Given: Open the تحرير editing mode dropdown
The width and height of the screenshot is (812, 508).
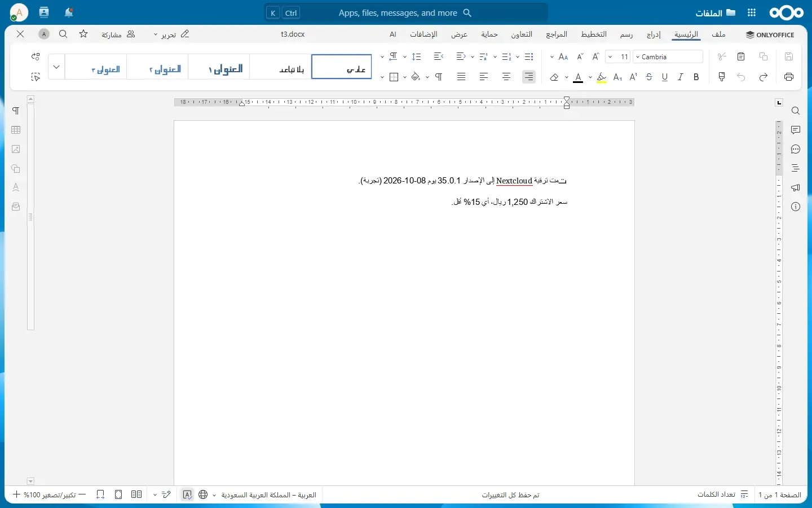Looking at the screenshot, I should pos(171,34).
